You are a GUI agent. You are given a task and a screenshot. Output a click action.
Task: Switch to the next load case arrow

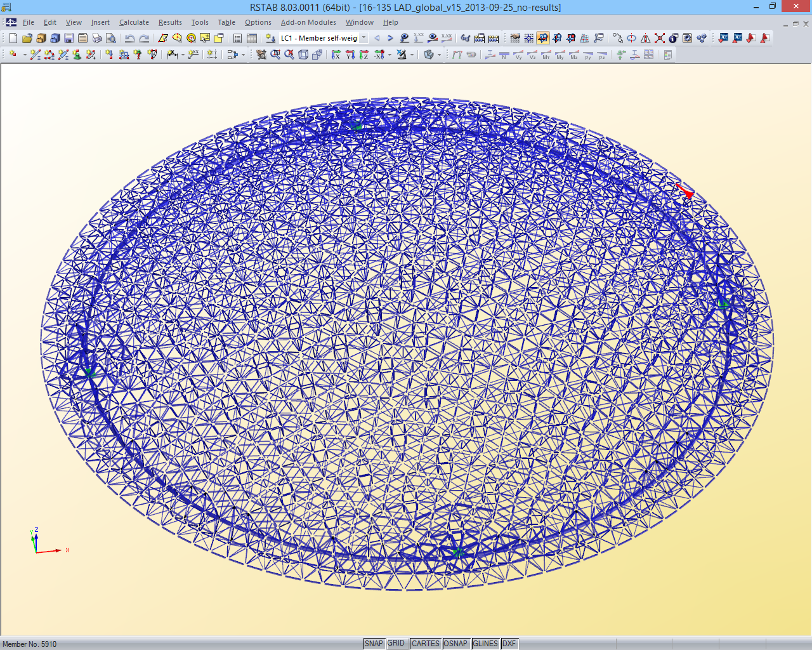click(390, 38)
